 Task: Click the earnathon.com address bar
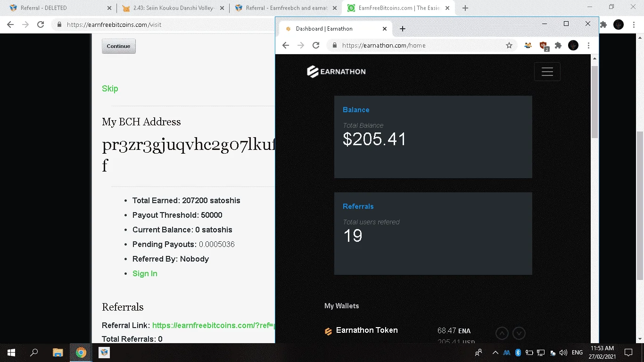(x=421, y=45)
